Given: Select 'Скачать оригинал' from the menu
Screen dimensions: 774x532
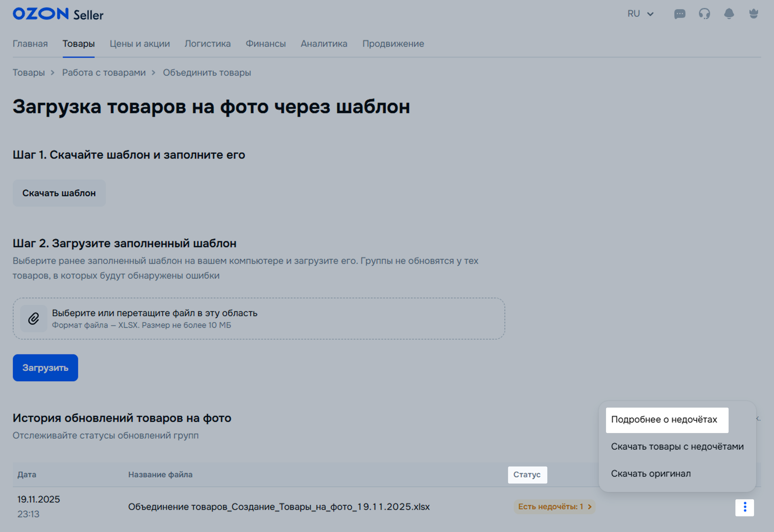Looking at the screenshot, I should [x=651, y=474].
